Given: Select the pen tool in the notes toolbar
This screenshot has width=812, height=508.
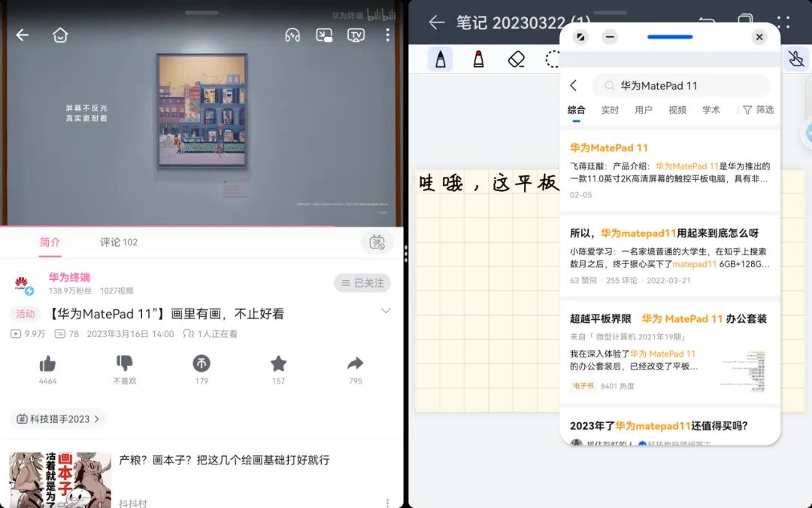Looking at the screenshot, I should click(441, 59).
